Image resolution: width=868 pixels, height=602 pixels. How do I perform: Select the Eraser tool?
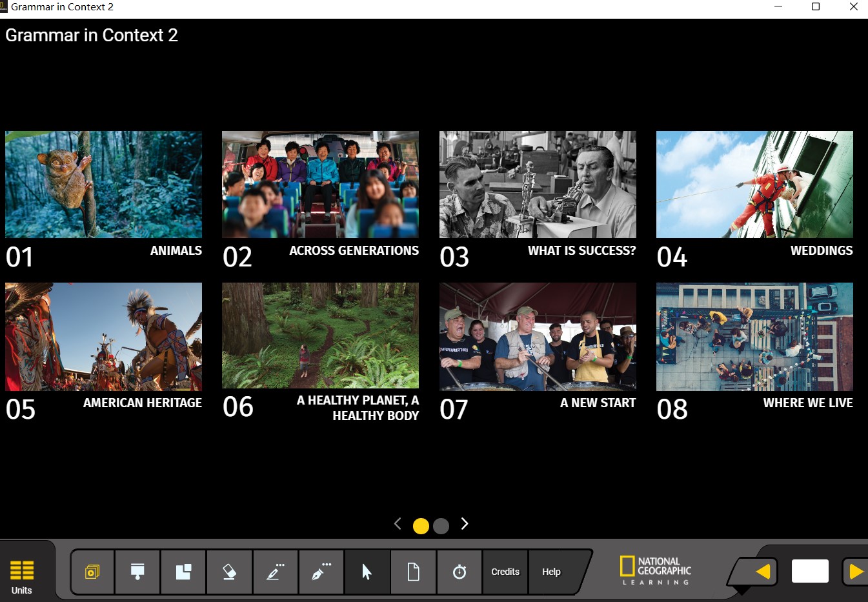(x=229, y=572)
